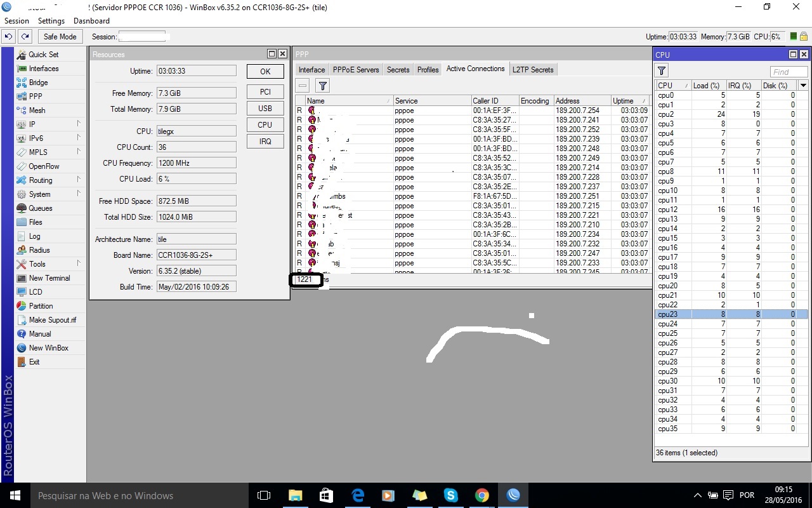Open Bridge in the left sidebar
The width and height of the screenshot is (812, 508).
(x=38, y=83)
